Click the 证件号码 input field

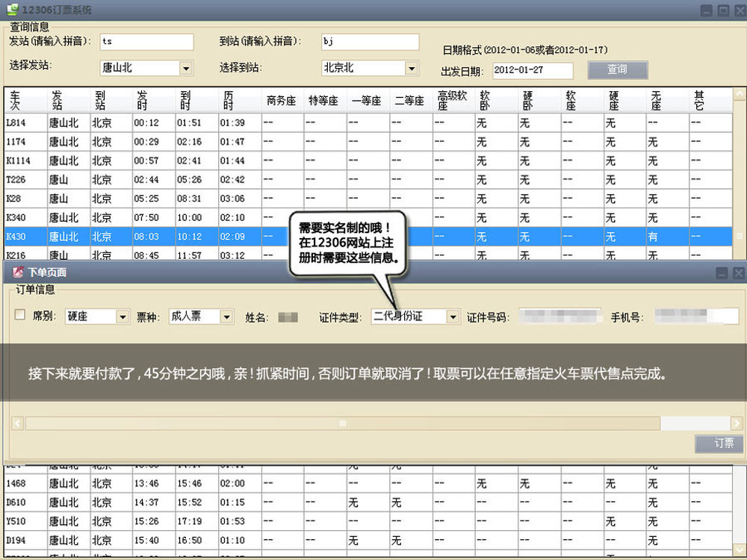(560, 316)
